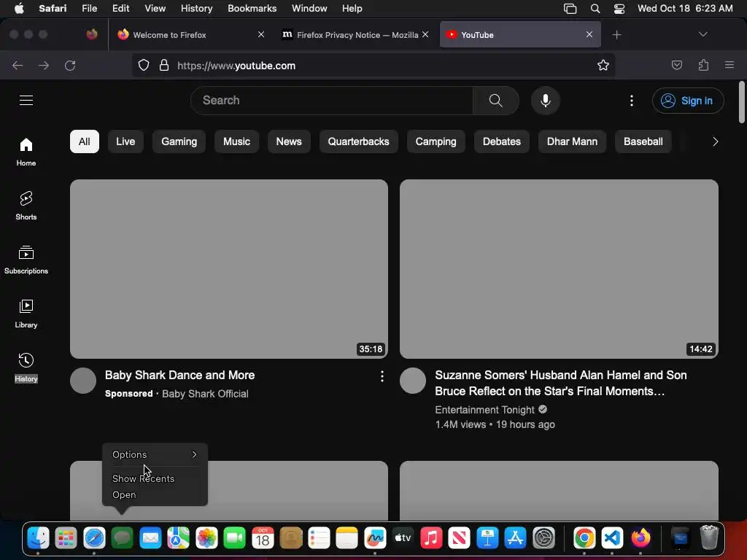Open Entertainment Tonight channel link
This screenshot has width=747, height=560.
[x=485, y=410]
